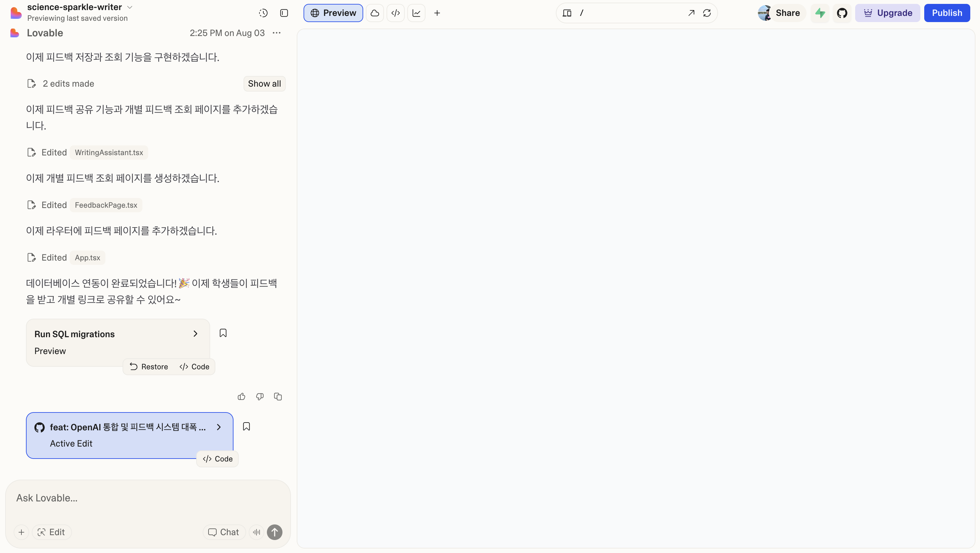Screen dimensions: 980x553
Task: Toggle the sidebar panel icon
Action: [x=284, y=13]
